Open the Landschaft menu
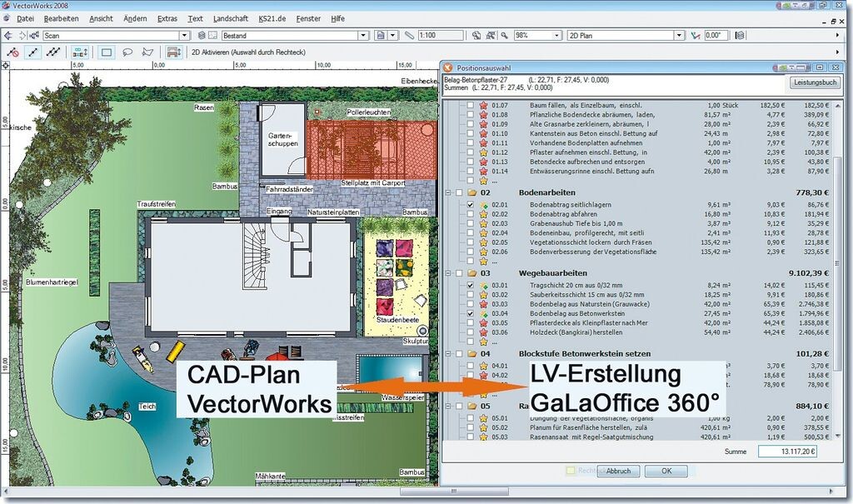Image resolution: width=853 pixels, height=504 pixels. point(231,18)
